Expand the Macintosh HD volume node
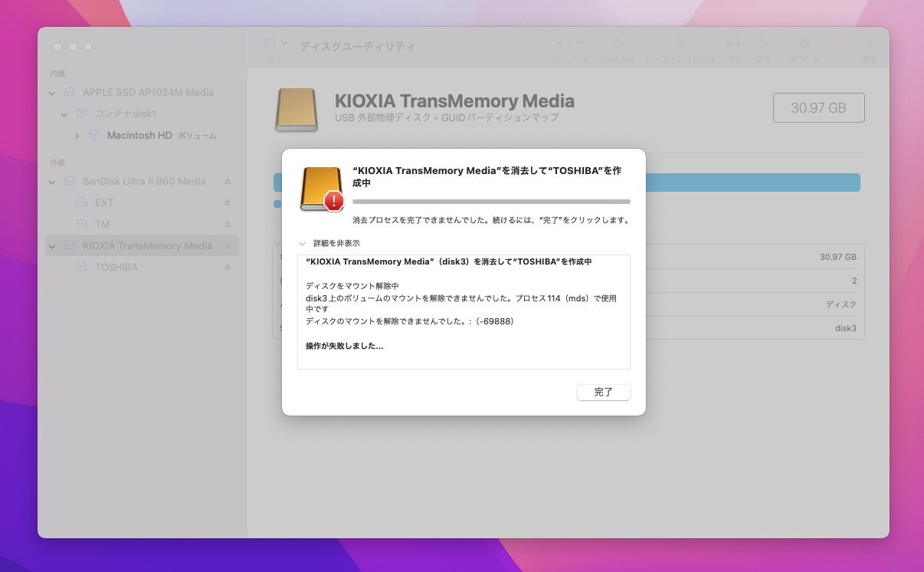This screenshot has height=572, width=924. 77,136
